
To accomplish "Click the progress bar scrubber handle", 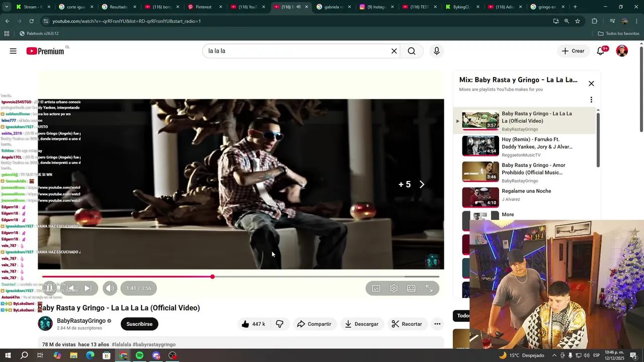I will [x=212, y=277].
